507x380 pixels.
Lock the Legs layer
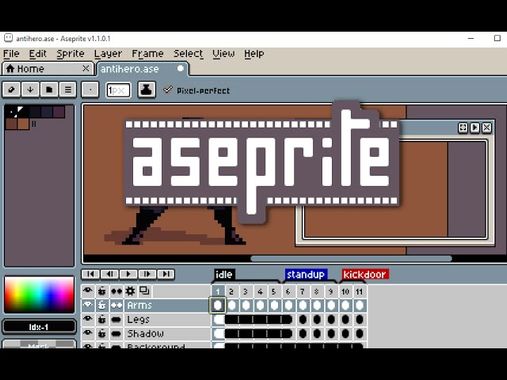(x=102, y=319)
